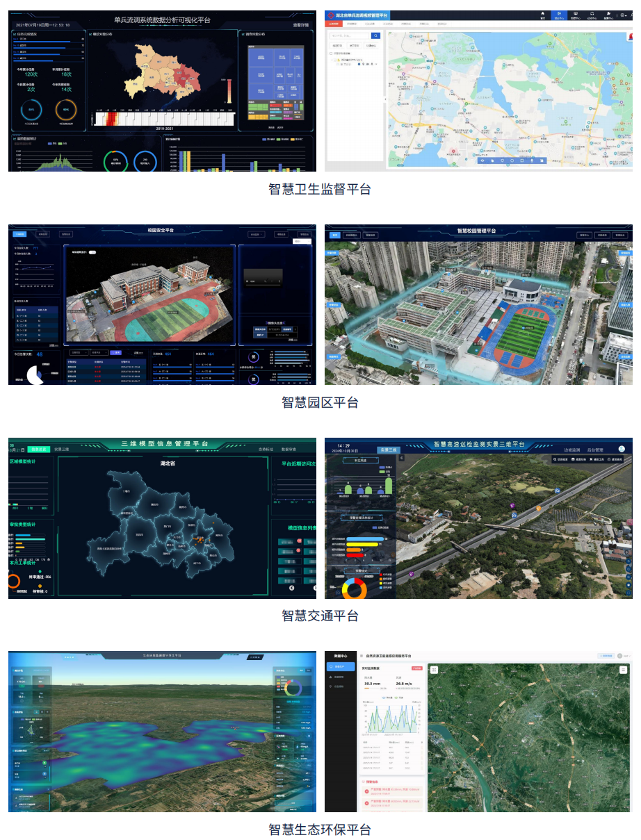Click the blue search magnifier button

[375, 35]
